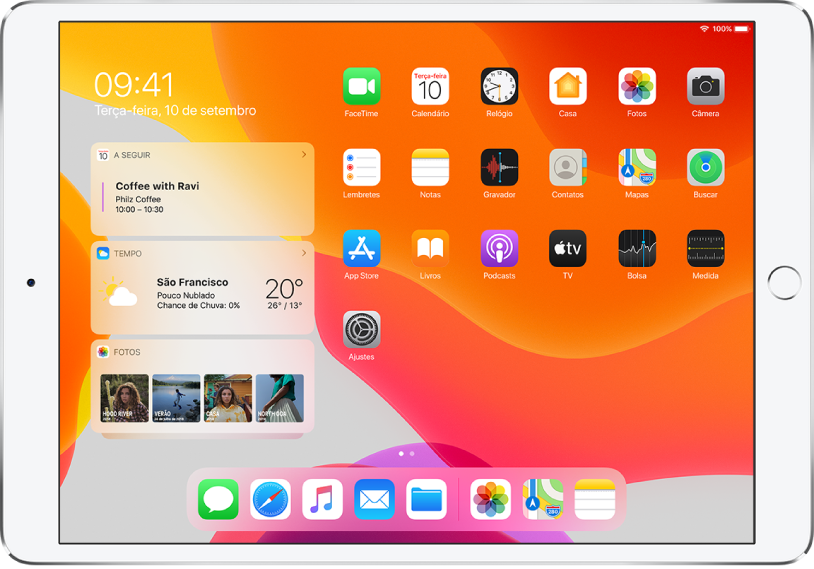
Task: Launch the Podcasts app
Action: click(x=499, y=248)
